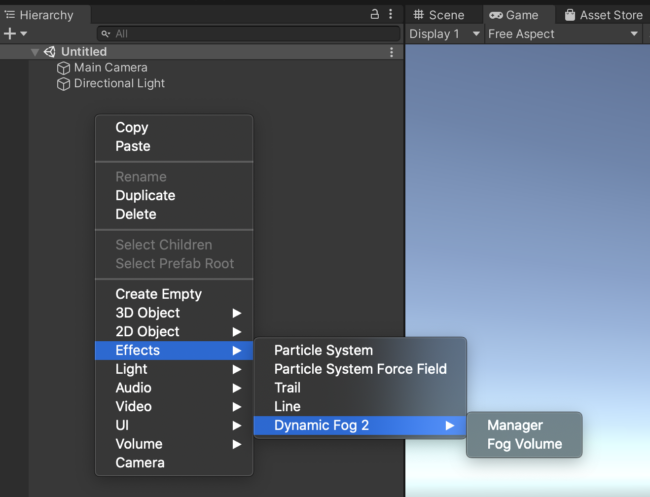Image resolution: width=650 pixels, height=497 pixels.
Task: Click the Hierarchy search field
Action: [x=249, y=34]
